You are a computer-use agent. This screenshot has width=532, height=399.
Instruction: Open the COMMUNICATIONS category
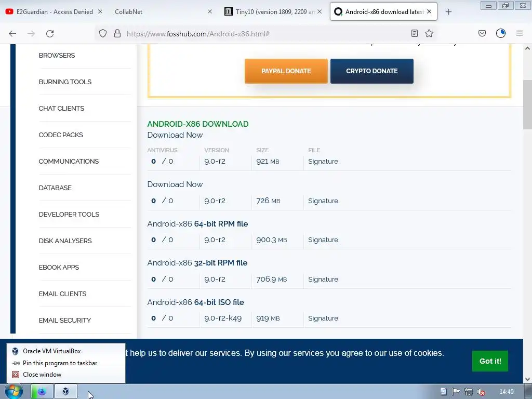tap(69, 161)
